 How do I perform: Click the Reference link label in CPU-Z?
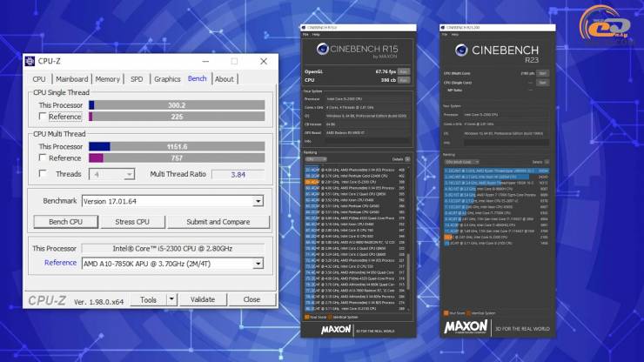tap(60, 263)
